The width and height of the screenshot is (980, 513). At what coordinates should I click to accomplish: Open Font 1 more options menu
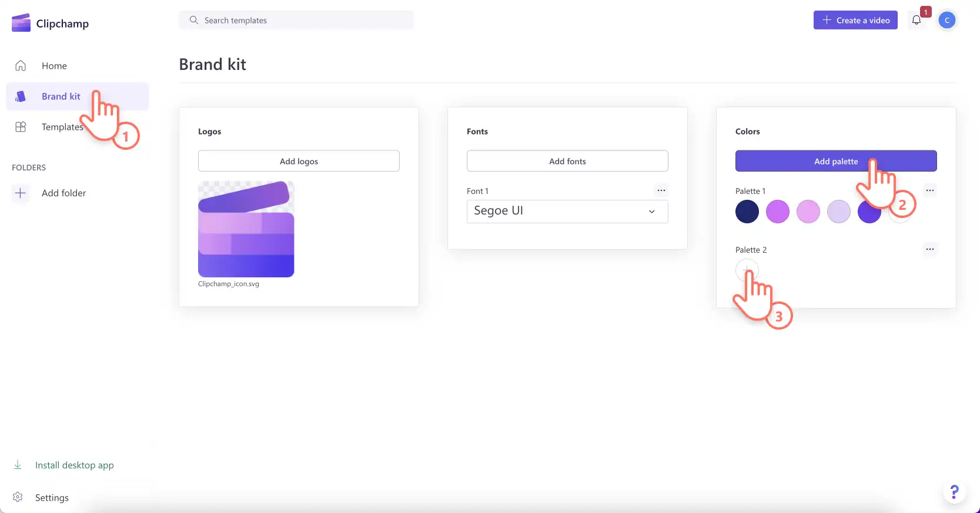[x=661, y=190]
